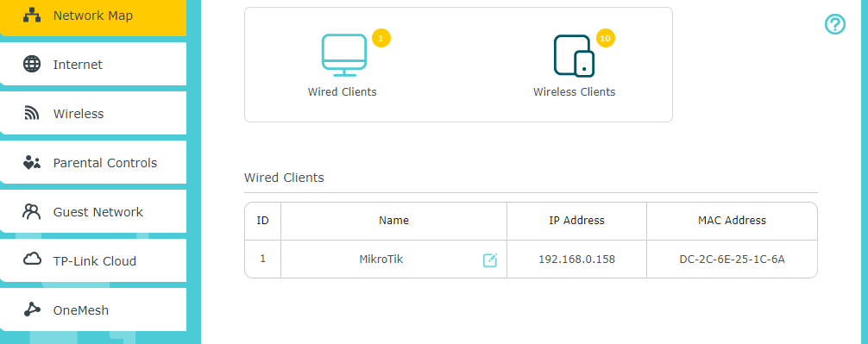
Task: Click the MAC Address column header
Action: coord(732,220)
